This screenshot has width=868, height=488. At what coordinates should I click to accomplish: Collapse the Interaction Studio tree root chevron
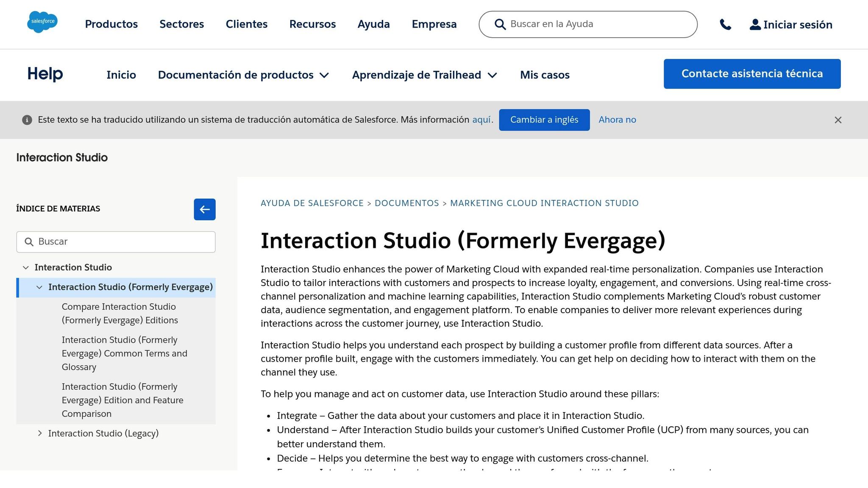click(x=26, y=268)
